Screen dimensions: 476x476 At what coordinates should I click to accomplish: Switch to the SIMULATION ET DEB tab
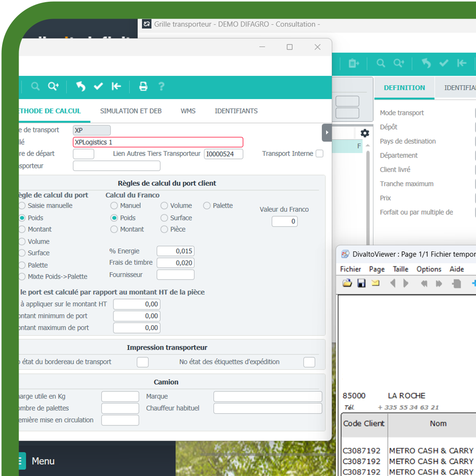tap(131, 111)
